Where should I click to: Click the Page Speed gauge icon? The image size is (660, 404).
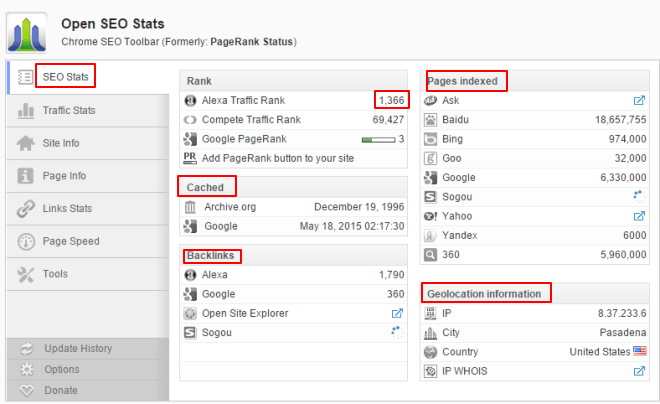pos(26,242)
